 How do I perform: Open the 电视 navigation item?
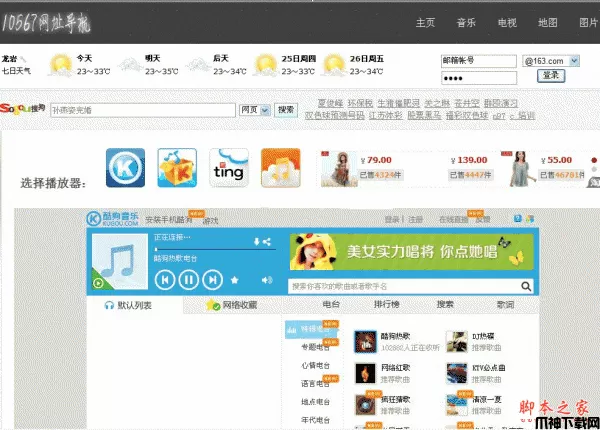[507, 23]
